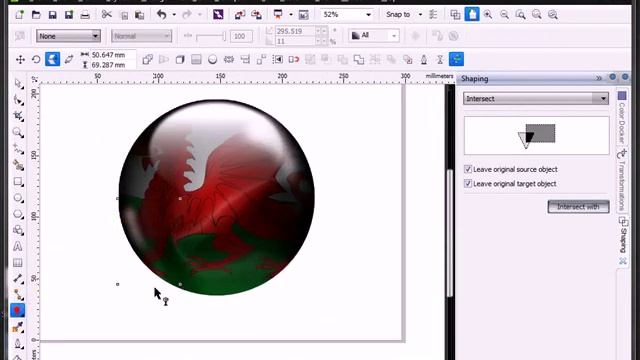The height and width of the screenshot is (360, 640).
Task: Click the Import icon
Action: (x=240, y=15)
